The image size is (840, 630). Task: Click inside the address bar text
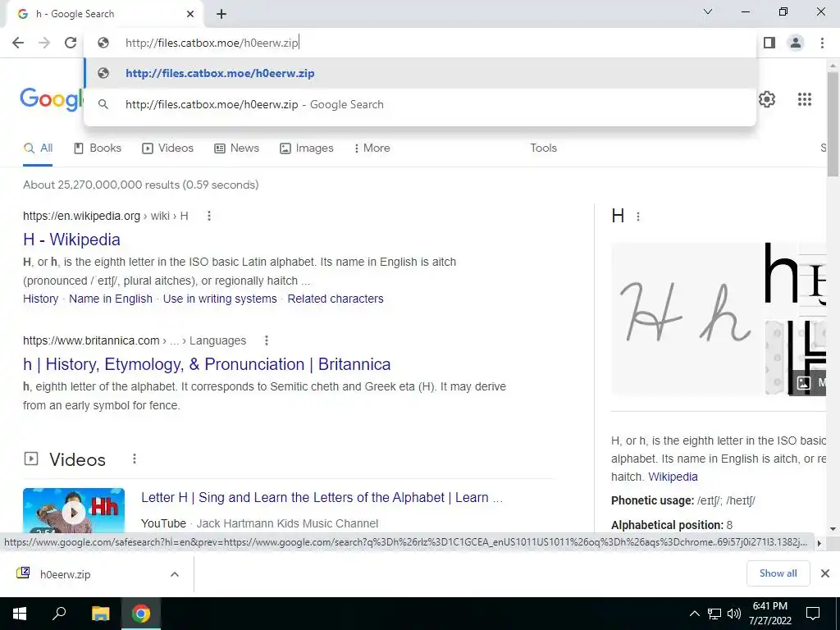(212, 43)
